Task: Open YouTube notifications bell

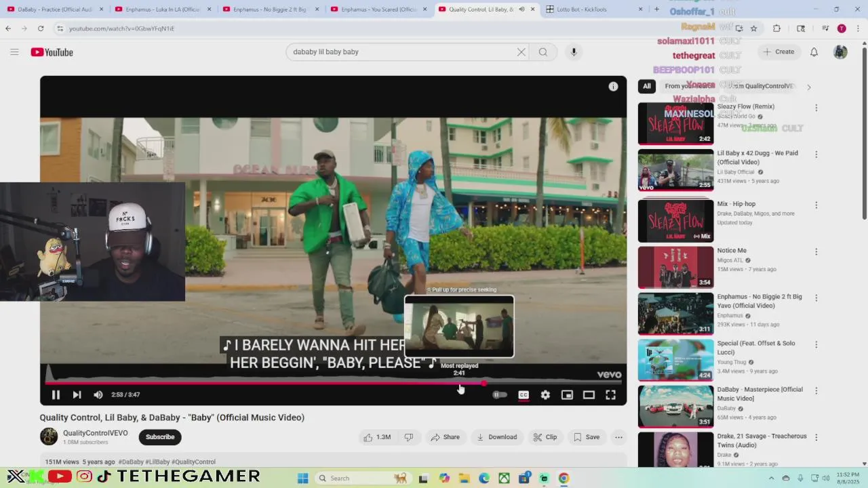Action: [x=814, y=52]
